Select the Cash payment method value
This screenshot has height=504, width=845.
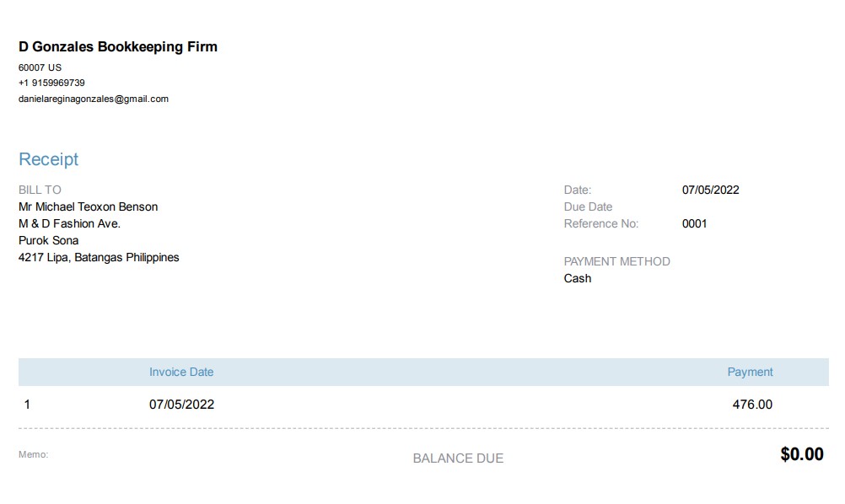(x=578, y=278)
